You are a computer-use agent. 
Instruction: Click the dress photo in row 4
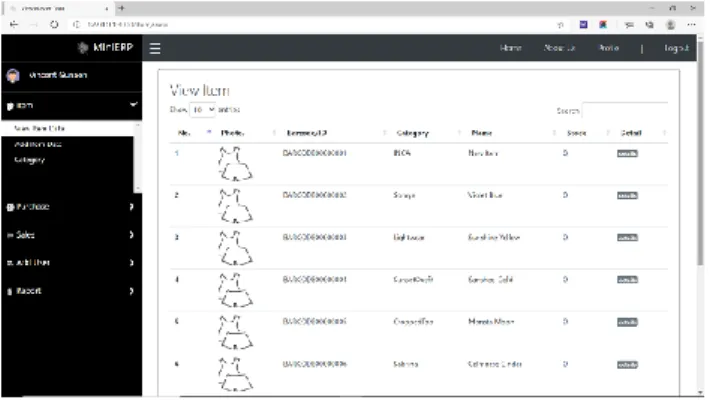coord(235,290)
